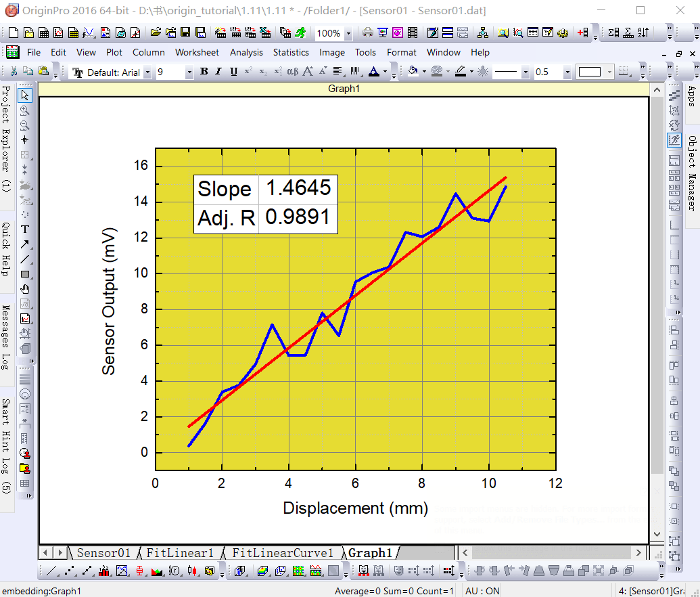Toggle Superscript formatting
The width and height of the screenshot is (700, 597).
pyautogui.click(x=248, y=72)
